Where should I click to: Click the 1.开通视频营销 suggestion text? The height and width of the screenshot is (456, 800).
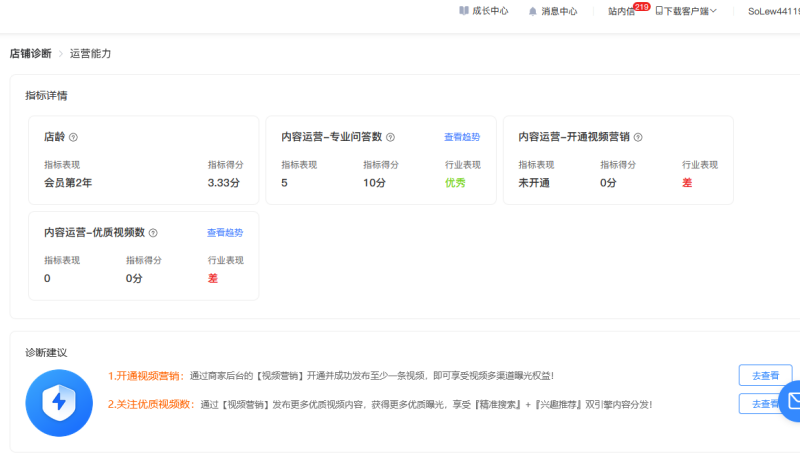tap(144, 376)
